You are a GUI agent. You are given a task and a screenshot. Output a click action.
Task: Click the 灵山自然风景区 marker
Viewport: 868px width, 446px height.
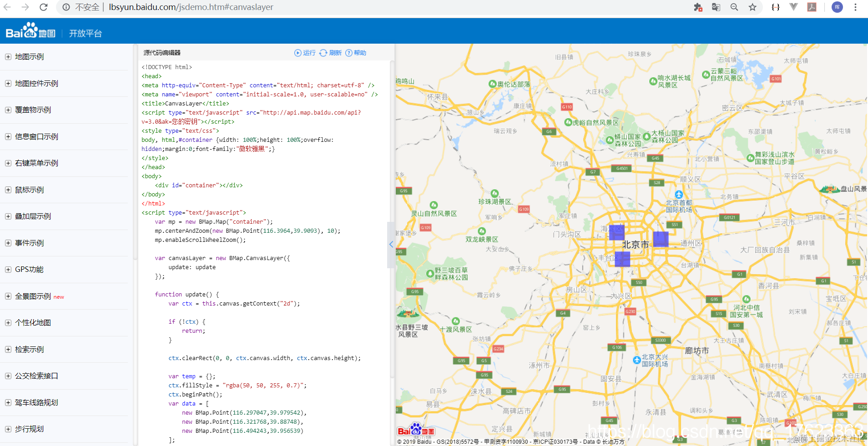pyautogui.click(x=434, y=205)
